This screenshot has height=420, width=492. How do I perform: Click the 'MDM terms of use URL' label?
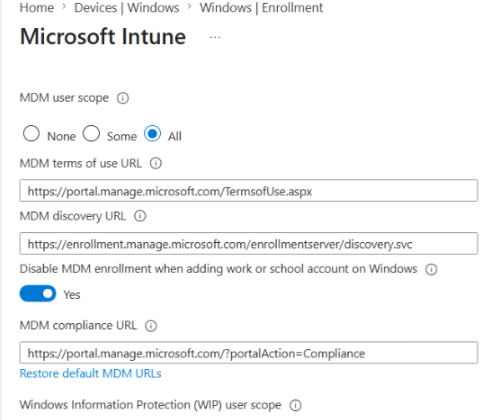tap(81, 163)
